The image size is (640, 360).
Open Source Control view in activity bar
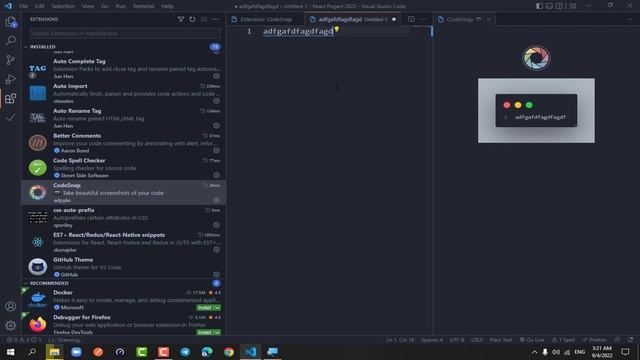[x=11, y=60]
